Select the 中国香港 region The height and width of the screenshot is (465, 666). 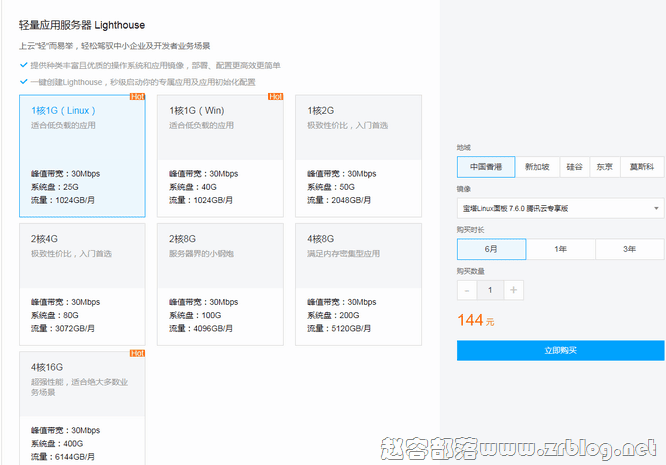[x=486, y=167]
